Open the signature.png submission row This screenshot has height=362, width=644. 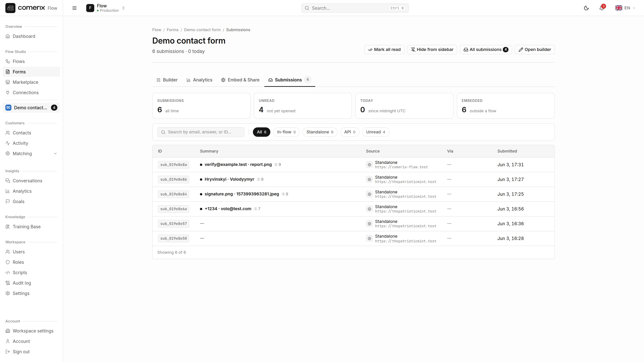(x=353, y=194)
